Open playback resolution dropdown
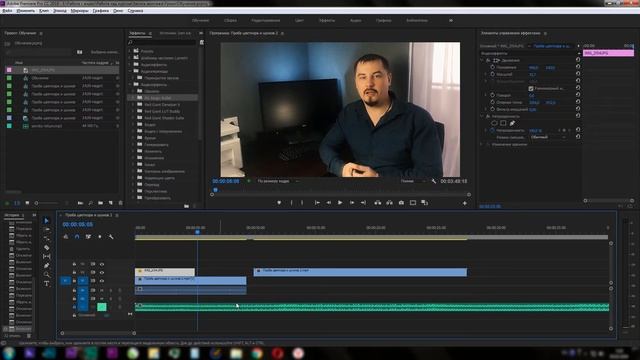640x360 pixels. pyautogui.click(x=412, y=181)
